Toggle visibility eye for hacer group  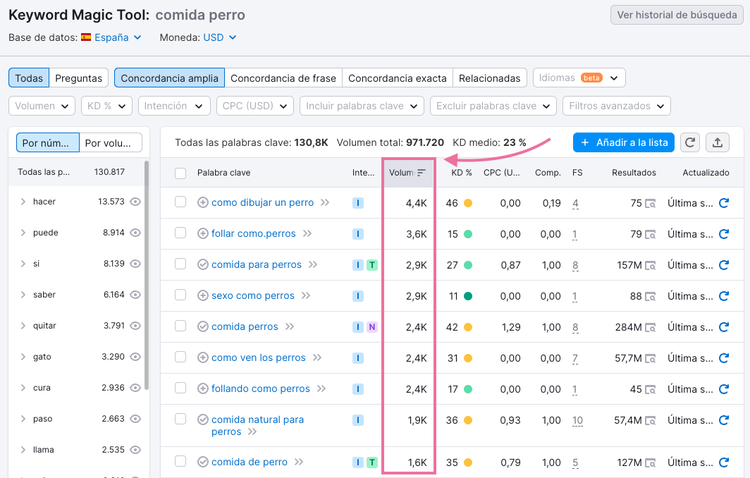(135, 201)
